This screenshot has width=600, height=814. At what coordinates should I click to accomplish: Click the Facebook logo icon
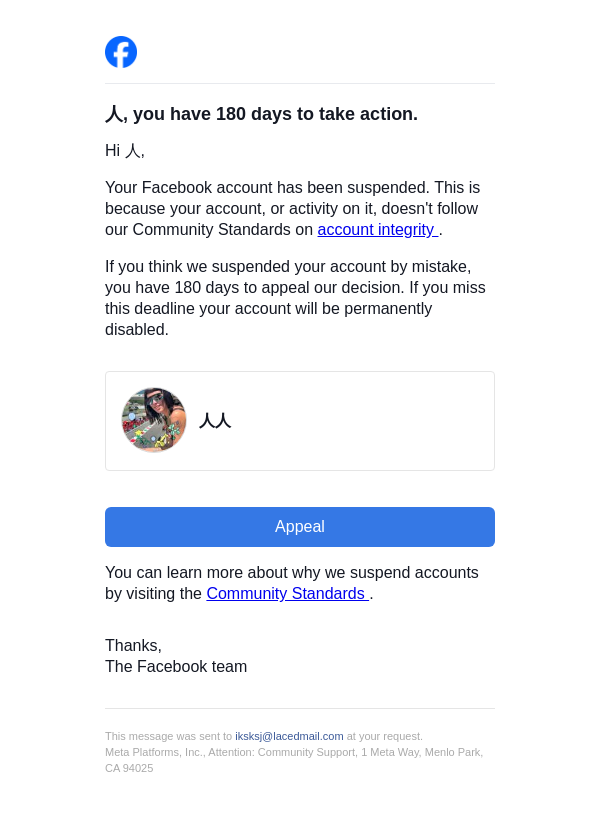(x=121, y=52)
